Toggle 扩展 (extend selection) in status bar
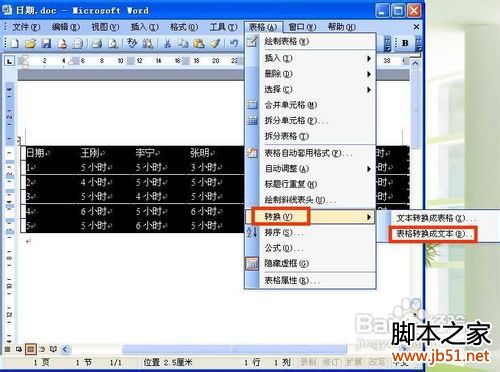This screenshot has height=372, width=500. [x=353, y=362]
